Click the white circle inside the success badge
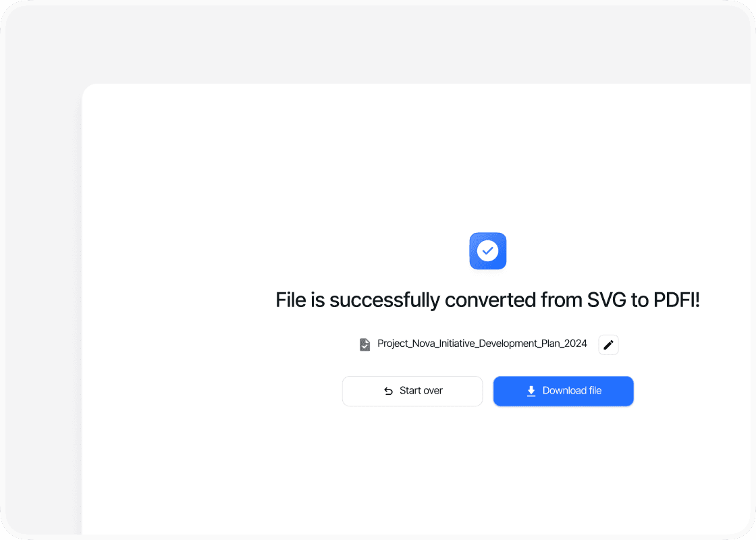Viewport: 756px width, 540px height. [487, 251]
